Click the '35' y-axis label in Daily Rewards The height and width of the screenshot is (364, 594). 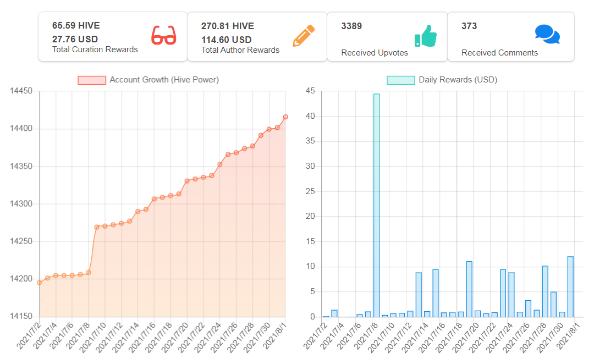coord(310,141)
